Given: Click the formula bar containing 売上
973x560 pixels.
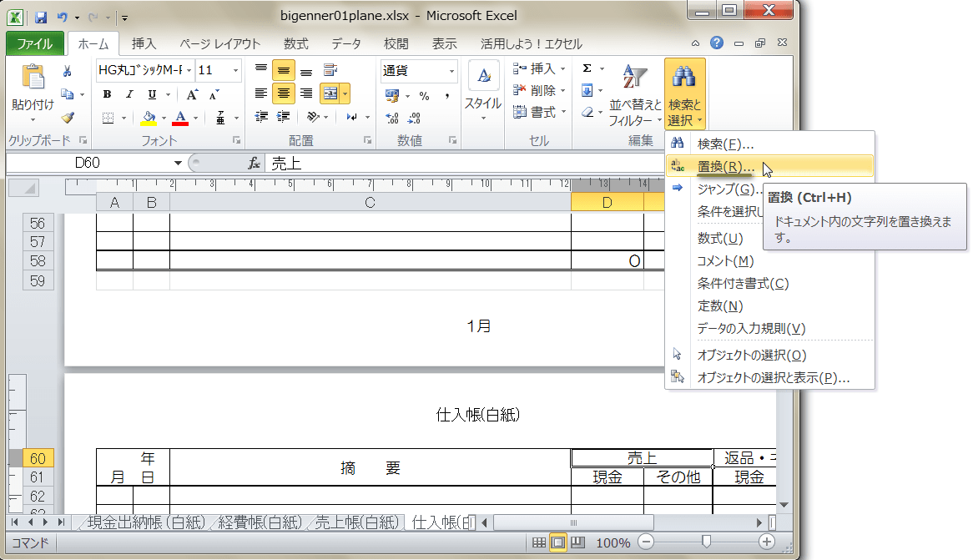Looking at the screenshot, I should 462,164.
